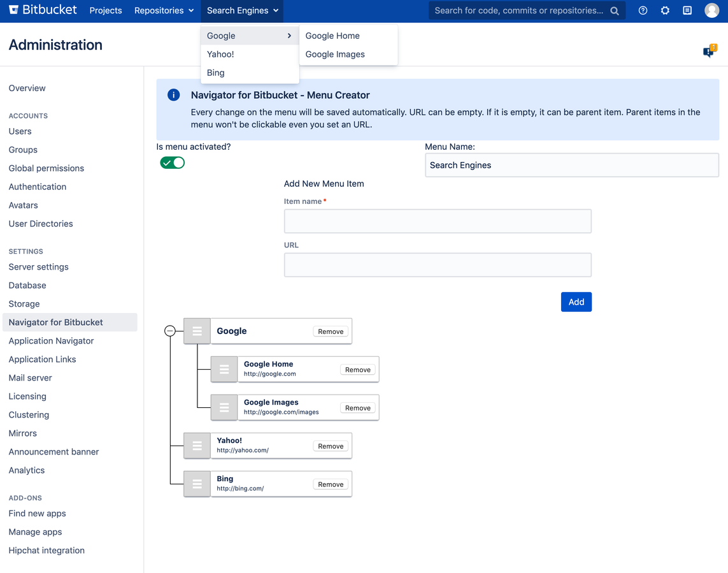728x573 pixels.
Task: Select Bing in the dropdown menu
Action: [250, 73]
